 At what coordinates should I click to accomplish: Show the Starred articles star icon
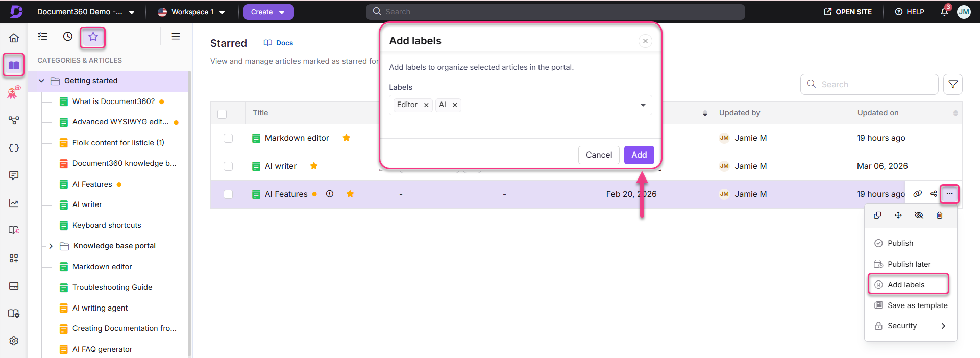(93, 37)
